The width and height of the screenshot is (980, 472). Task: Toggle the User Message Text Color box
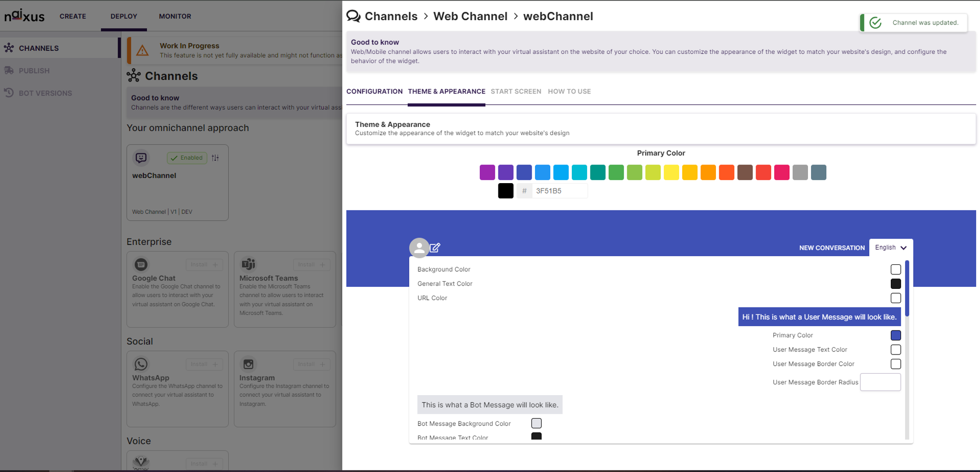point(896,350)
